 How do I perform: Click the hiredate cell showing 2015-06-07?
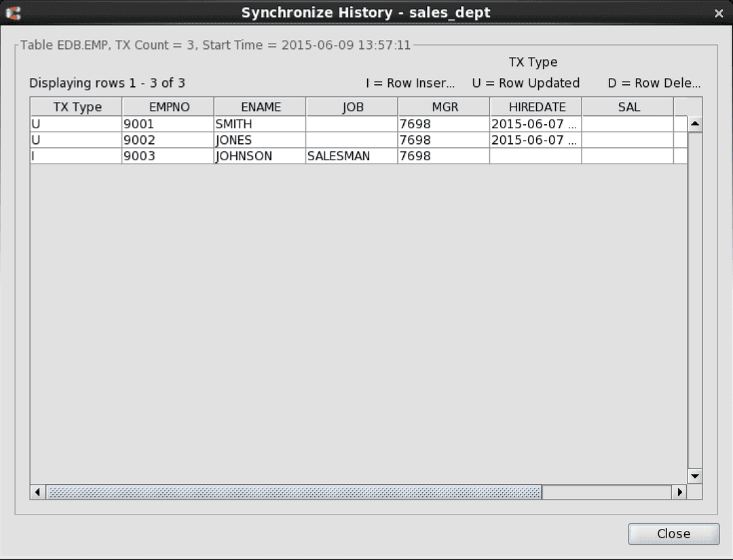coord(534,124)
